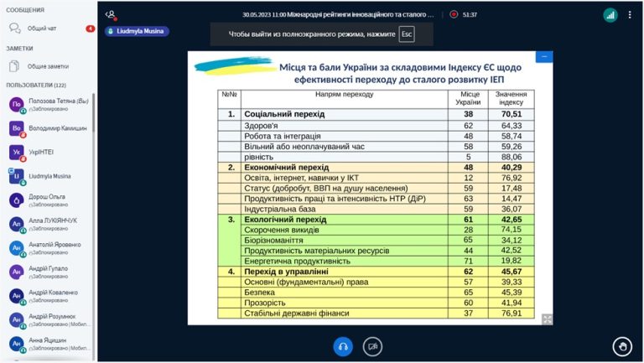The height and width of the screenshot is (363, 644).
Task: Click the Liudmyla Musina speaker badge
Action: (137, 31)
